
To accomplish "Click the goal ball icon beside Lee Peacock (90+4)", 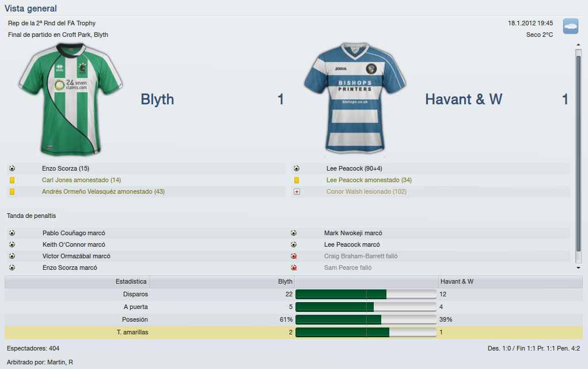I will coord(297,168).
